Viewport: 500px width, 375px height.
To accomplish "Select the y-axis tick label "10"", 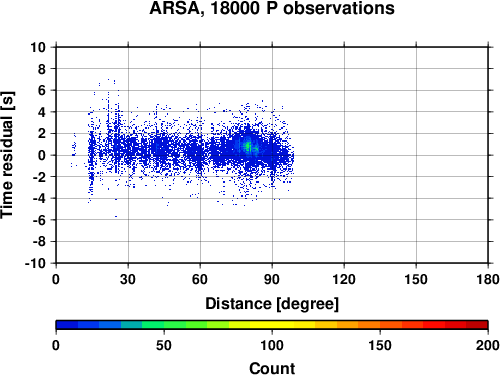I will 38,47.
